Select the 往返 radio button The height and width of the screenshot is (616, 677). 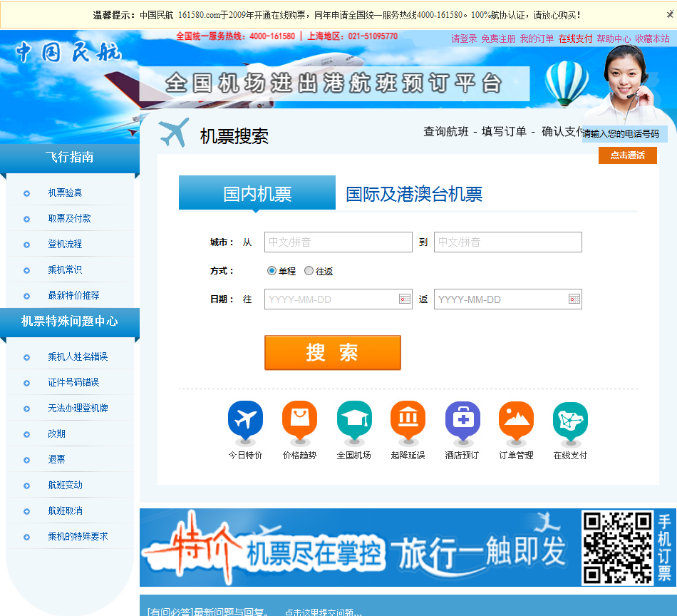coord(309,271)
